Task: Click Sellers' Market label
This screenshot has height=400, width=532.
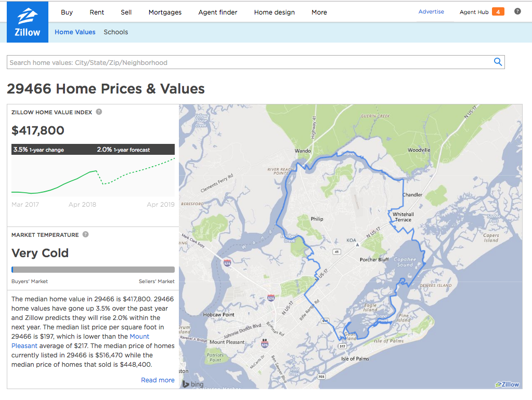Action: tap(157, 282)
